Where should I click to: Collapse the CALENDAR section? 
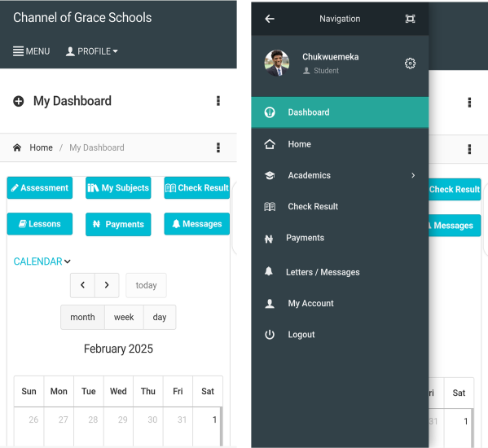click(x=42, y=261)
